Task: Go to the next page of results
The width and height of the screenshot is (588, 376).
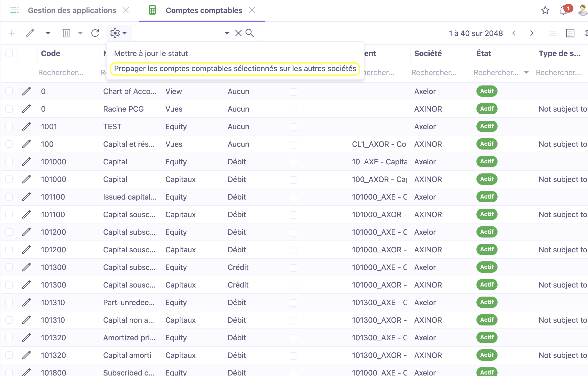Action: (531, 33)
